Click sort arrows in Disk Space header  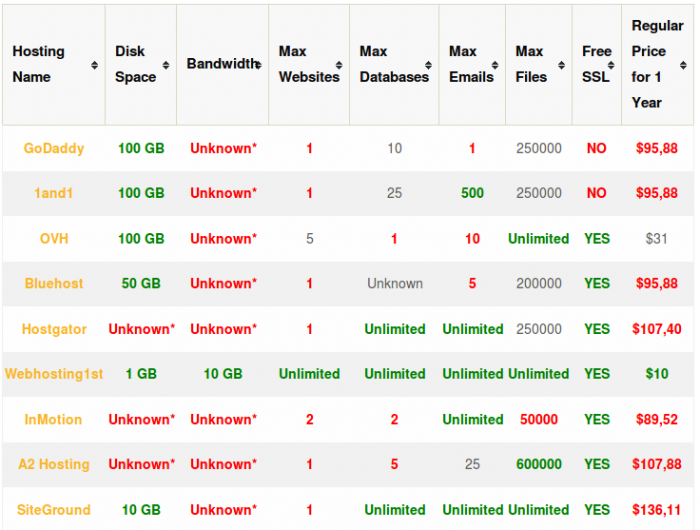point(166,65)
